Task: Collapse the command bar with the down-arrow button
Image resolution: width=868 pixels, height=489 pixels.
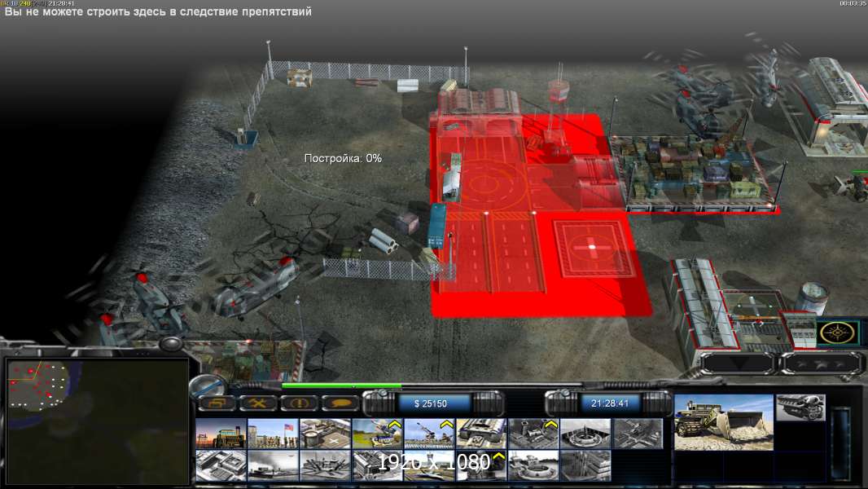Action: coord(738,363)
